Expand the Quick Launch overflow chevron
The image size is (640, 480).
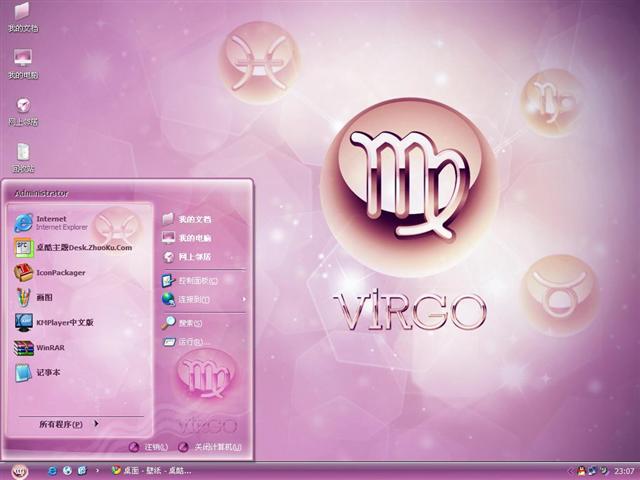pyautogui.click(x=97, y=470)
